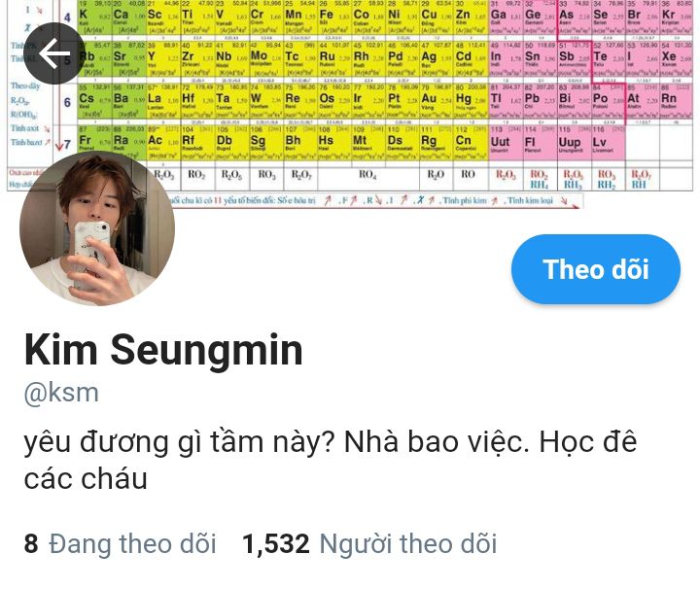
Task: Click the green Cs cell in banner
Action: [94, 102]
